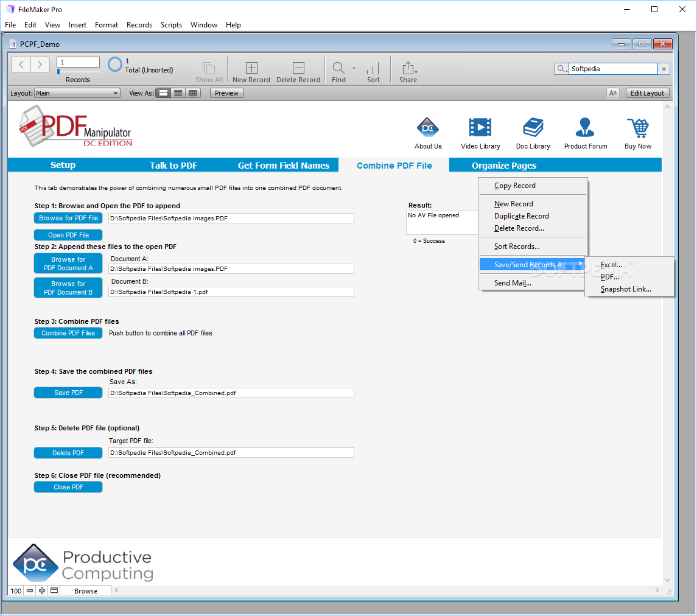Image resolution: width=697 pixels, height=616 pixels.
Task: Click Open PDF File button
Action: tap(68, 235)
